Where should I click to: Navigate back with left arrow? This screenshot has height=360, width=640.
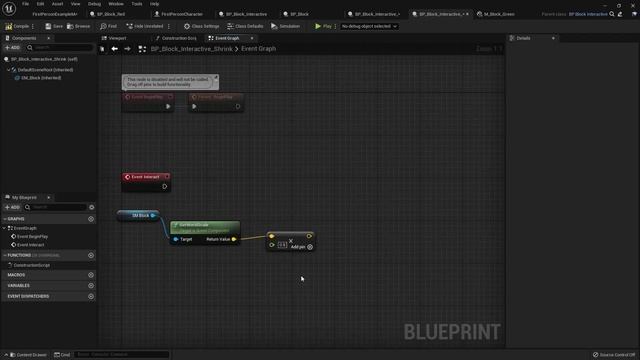(x=115, y=49)
